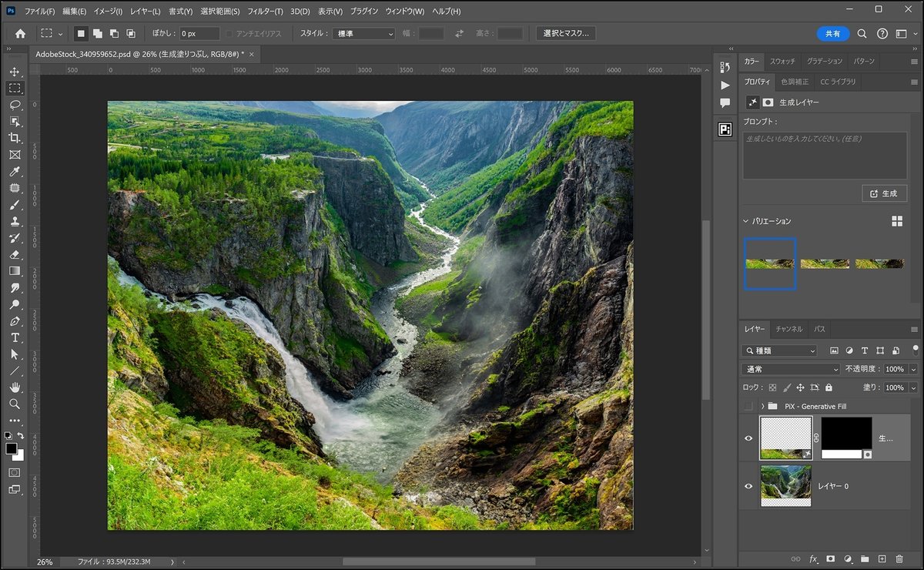
Task: Toggle lock all padlock icon
Action: [829, 387]
